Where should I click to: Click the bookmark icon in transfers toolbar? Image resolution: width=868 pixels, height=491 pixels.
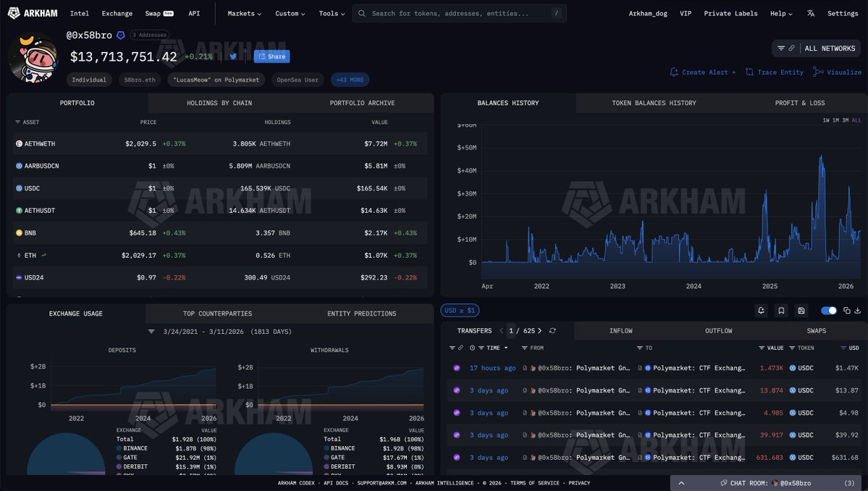(781, 311)
